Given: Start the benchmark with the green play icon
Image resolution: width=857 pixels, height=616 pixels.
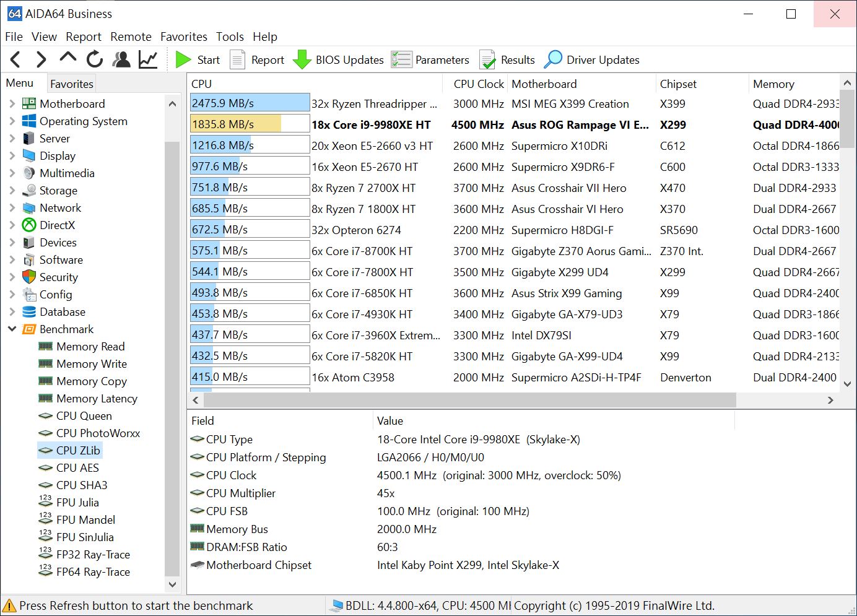Looking at the screenshot, I should click(x=183, y=59).
